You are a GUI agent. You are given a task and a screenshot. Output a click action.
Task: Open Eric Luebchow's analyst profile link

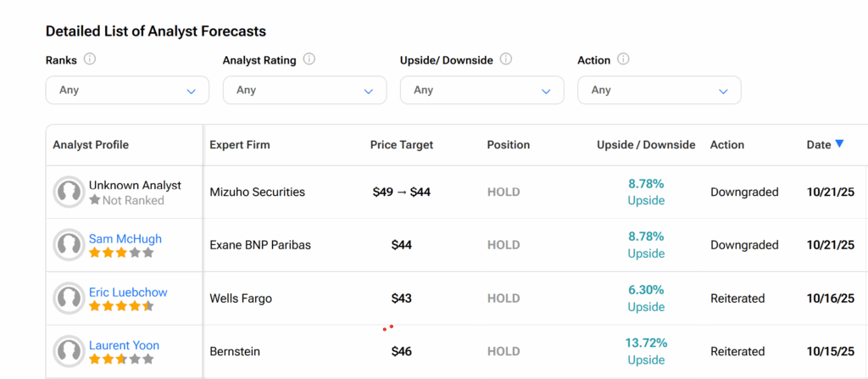128,292
